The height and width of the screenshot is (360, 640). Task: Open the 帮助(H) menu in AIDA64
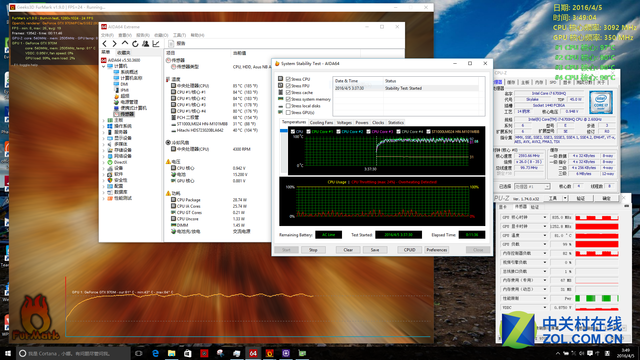point(197,35)
